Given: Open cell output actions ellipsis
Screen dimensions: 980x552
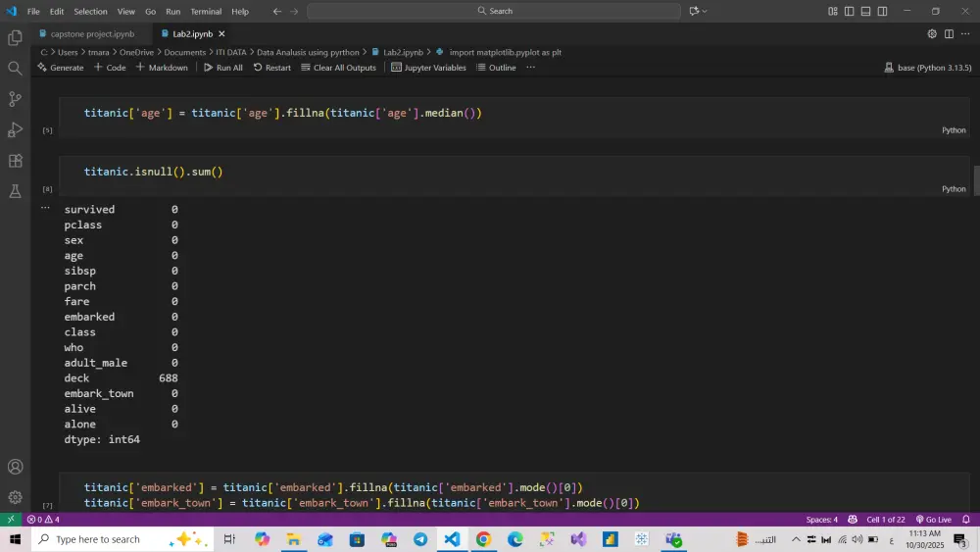Looking at the screenshot, I should pos(45,208).
